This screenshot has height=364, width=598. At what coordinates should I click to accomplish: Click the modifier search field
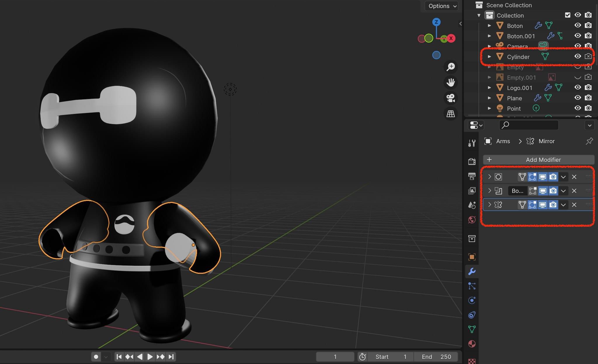[529, 125]
